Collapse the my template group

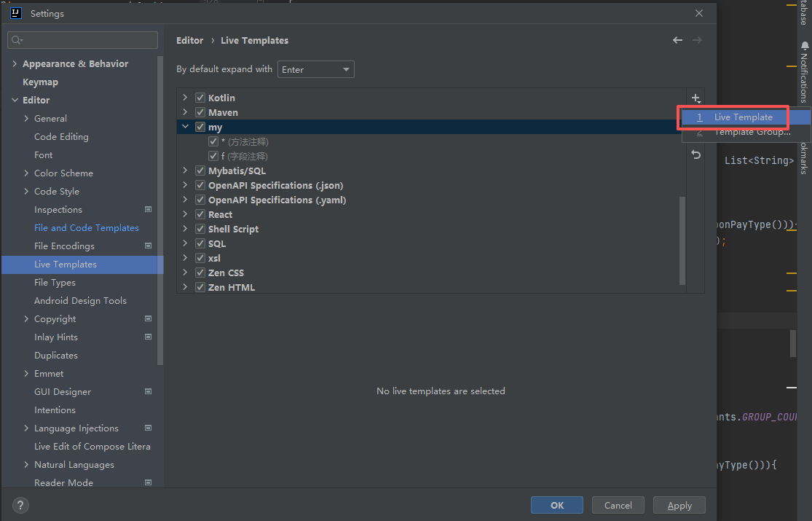(185, 127)
